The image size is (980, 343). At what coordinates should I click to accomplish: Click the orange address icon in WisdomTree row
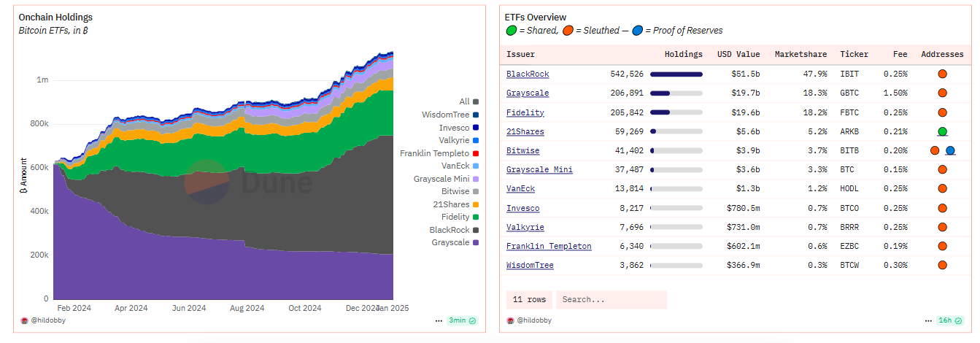[x=942, y=265]
